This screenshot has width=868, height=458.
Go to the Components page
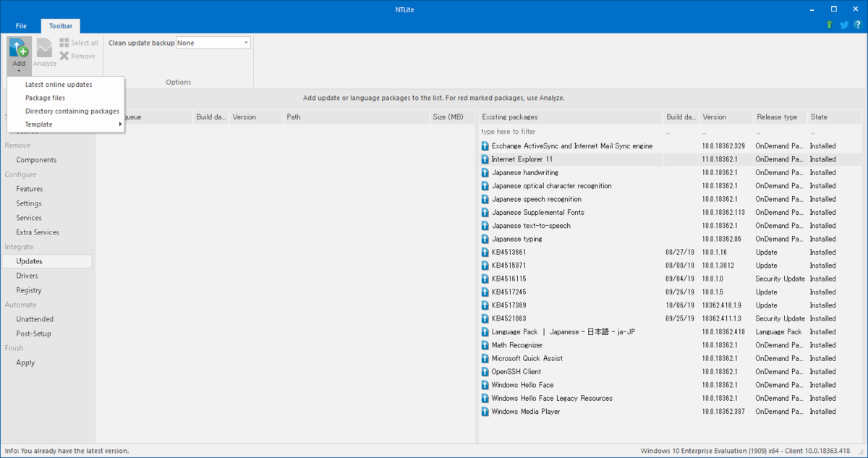pyautogui.click(x=36, y=160)
